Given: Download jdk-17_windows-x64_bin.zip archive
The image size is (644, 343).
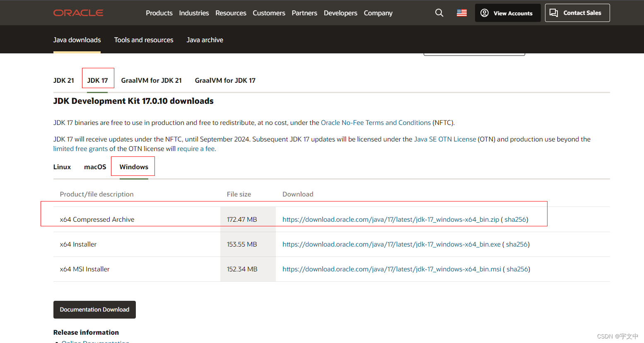Looking at the screenshot, I should (x=391, y=219).
